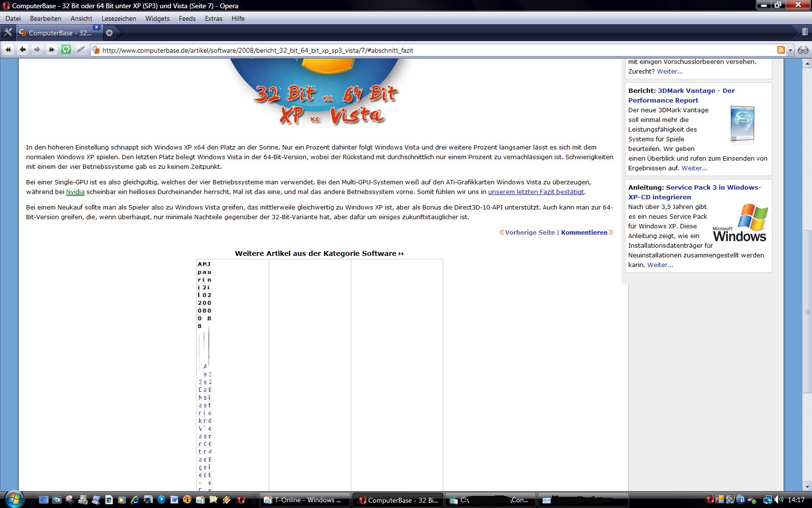The width and height of the screenshot is (812, 508).
Task: Click the Wand pencil icon
Action: tap(81, 50)
